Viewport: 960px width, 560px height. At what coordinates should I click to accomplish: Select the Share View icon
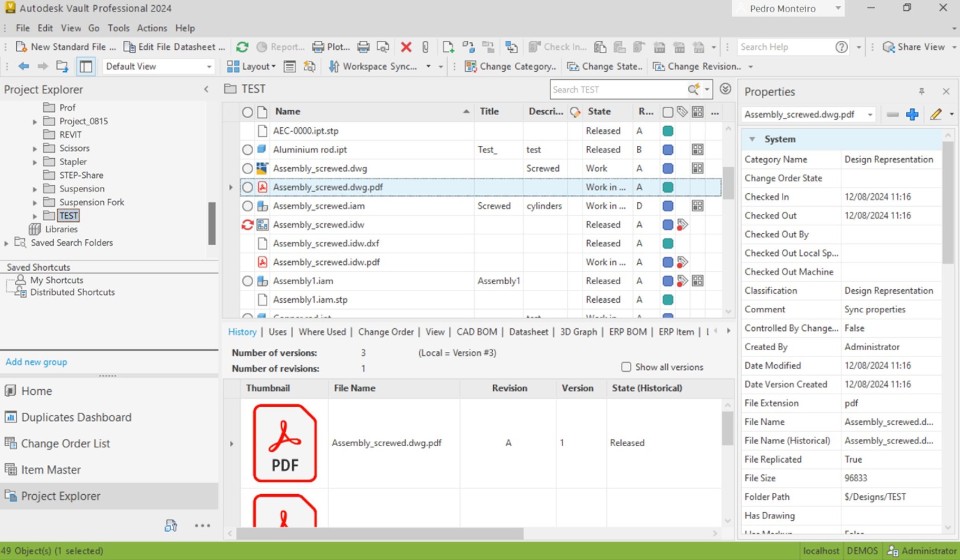pos(889,47)
